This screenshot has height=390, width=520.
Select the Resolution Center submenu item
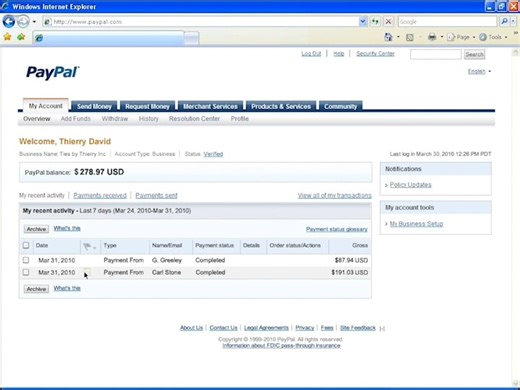[x=194, y=119]
